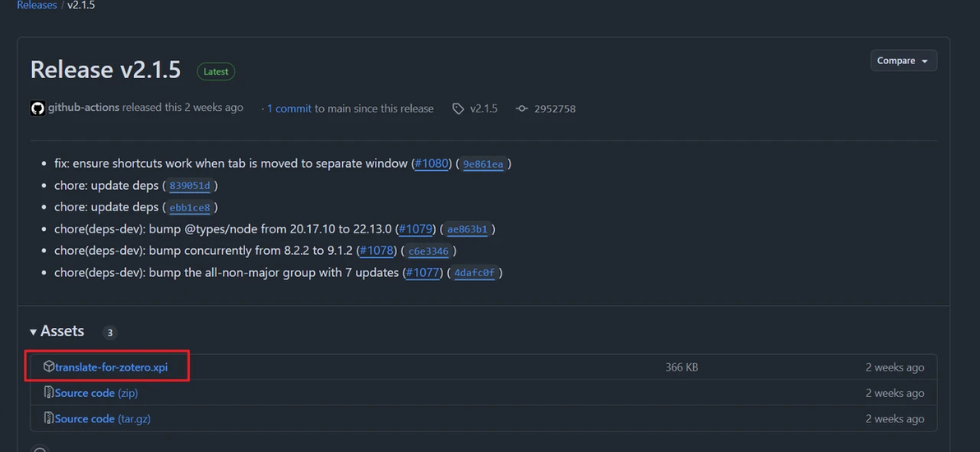Click the tar.gz file icon for Source code
The width and height of the screenshot is (980, 452).
tap(49, 418)
